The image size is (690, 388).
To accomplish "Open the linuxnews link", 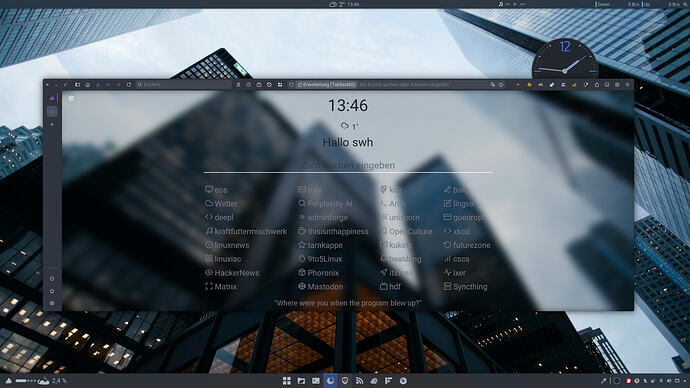I will click(x=227, y=245).
